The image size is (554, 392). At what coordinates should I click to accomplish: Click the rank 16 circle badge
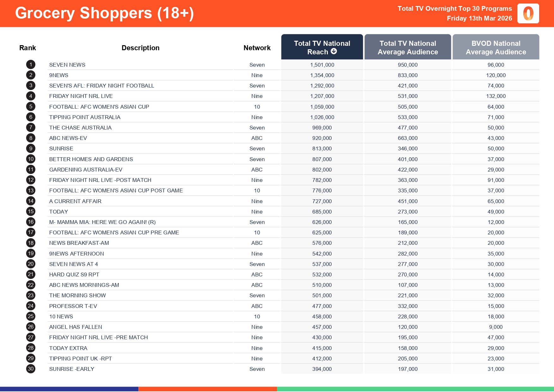click(x=31, y=222)
